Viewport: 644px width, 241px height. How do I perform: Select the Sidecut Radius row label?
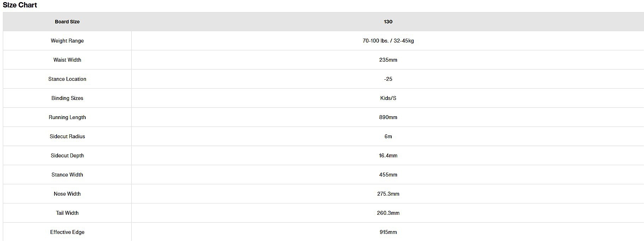[67, 136]
